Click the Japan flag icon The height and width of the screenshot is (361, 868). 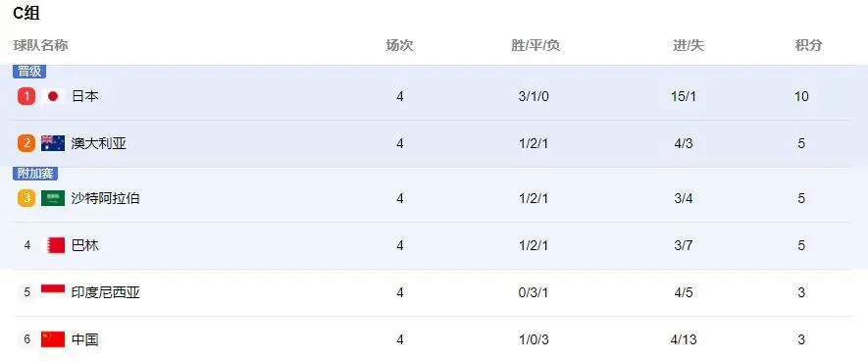53,96
